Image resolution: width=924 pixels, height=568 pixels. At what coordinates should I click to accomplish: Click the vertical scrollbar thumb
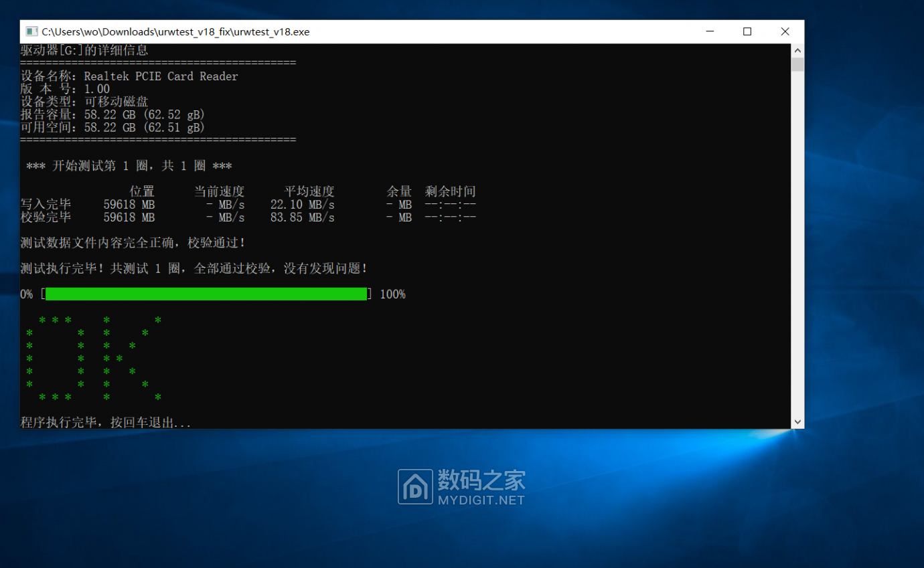click(x=797, y=64)
